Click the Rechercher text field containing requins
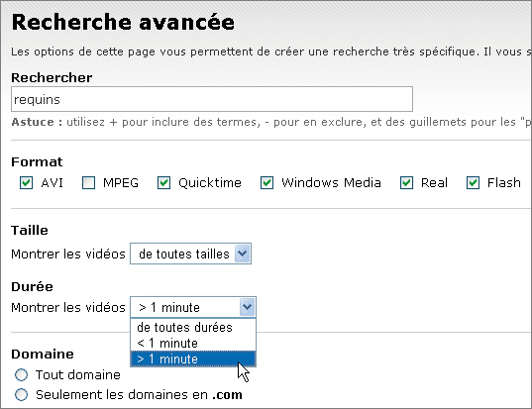This screenshot has height=409, width=532. click(x=212, y=99)
